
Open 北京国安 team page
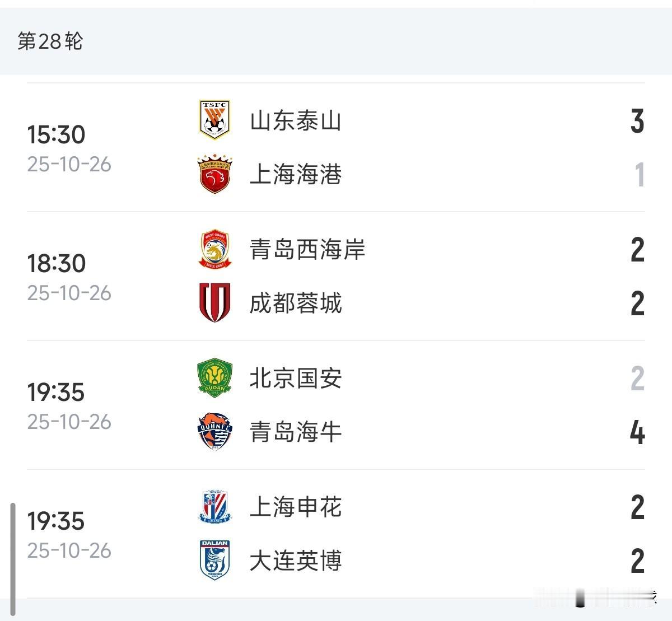[296, 378]
